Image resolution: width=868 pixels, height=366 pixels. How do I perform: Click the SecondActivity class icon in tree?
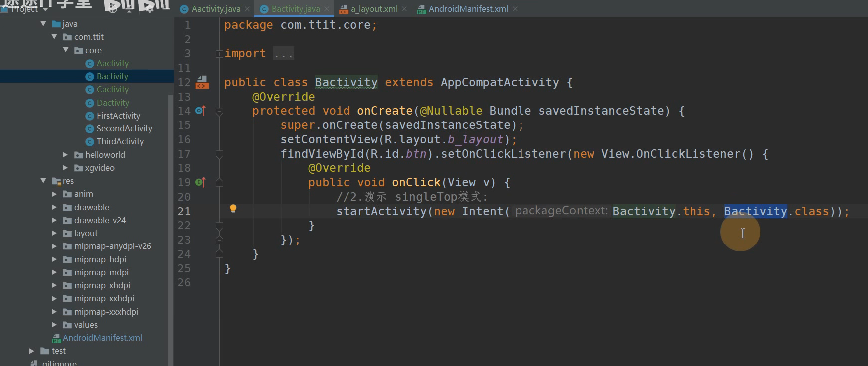(x=90, y=129)
